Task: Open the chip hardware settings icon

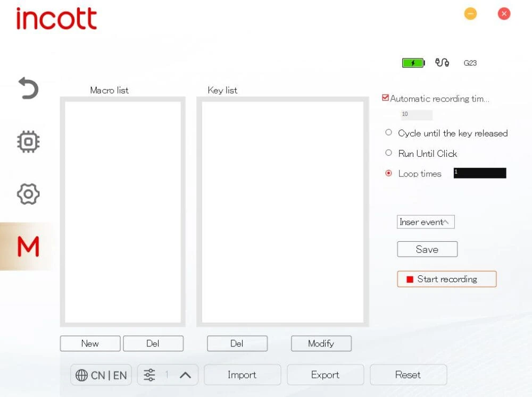Action: 28,141
